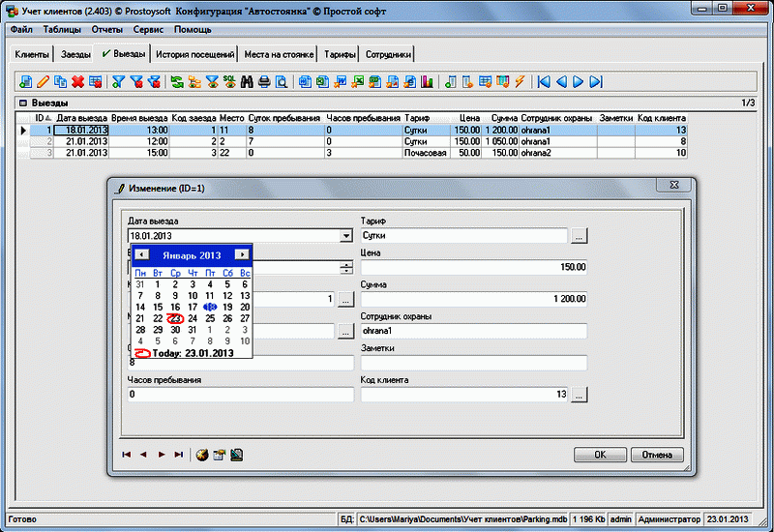Sort by the Сумма column header

500,118
